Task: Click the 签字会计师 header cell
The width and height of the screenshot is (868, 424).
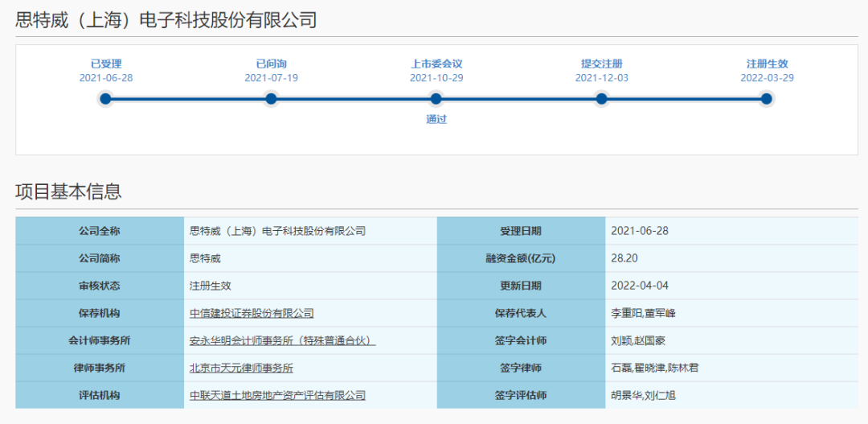Action: [x=521, y=341]
